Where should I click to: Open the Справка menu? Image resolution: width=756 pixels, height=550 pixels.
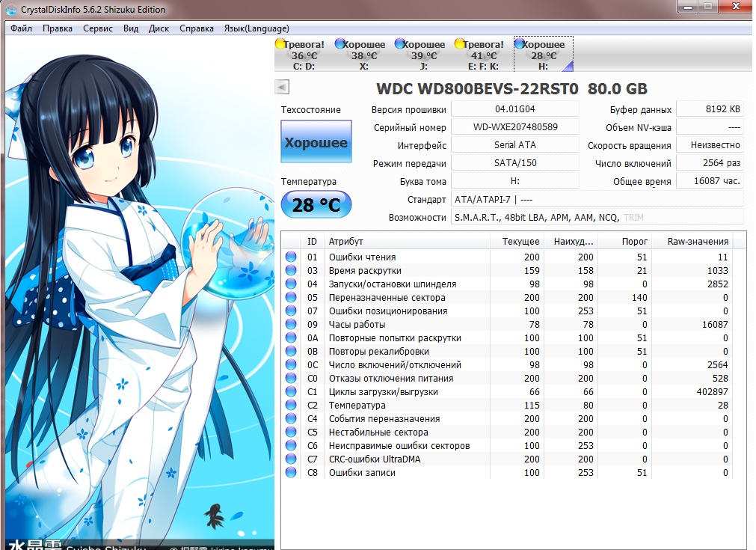pos(197,28)
